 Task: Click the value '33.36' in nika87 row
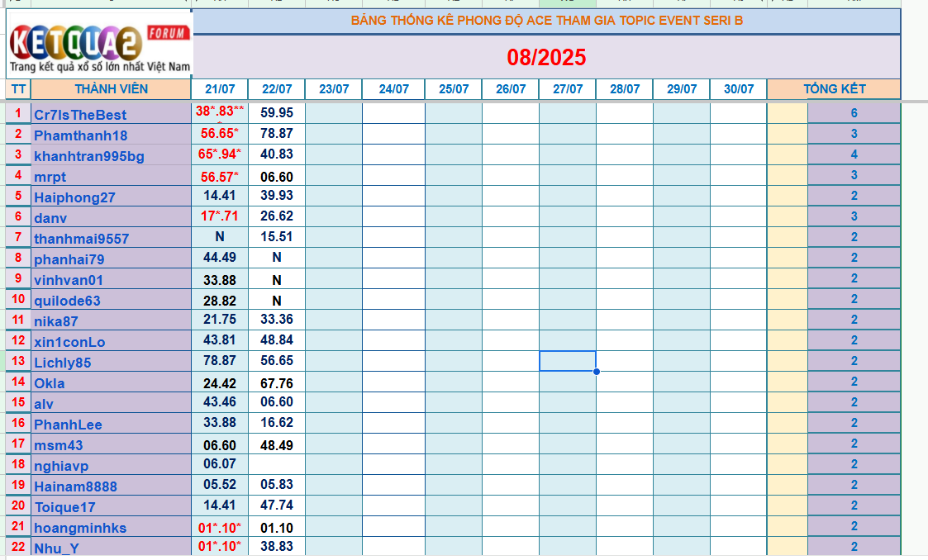(276, 320)
